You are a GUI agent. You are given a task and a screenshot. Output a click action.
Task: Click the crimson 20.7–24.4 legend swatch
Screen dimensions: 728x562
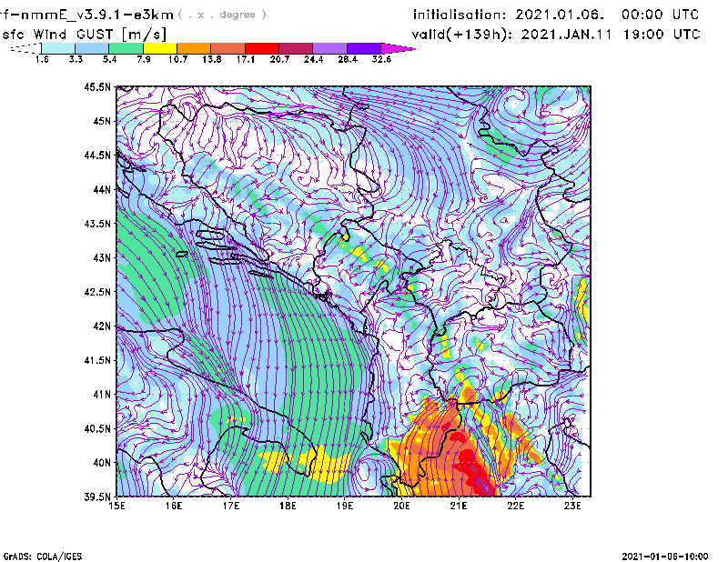297,48
